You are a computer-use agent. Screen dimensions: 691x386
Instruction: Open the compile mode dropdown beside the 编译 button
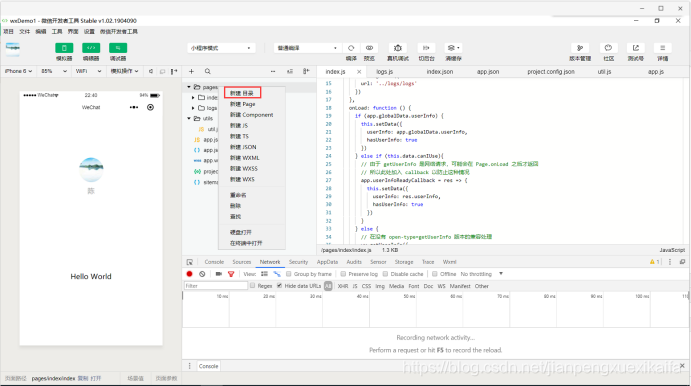[307, 48]
